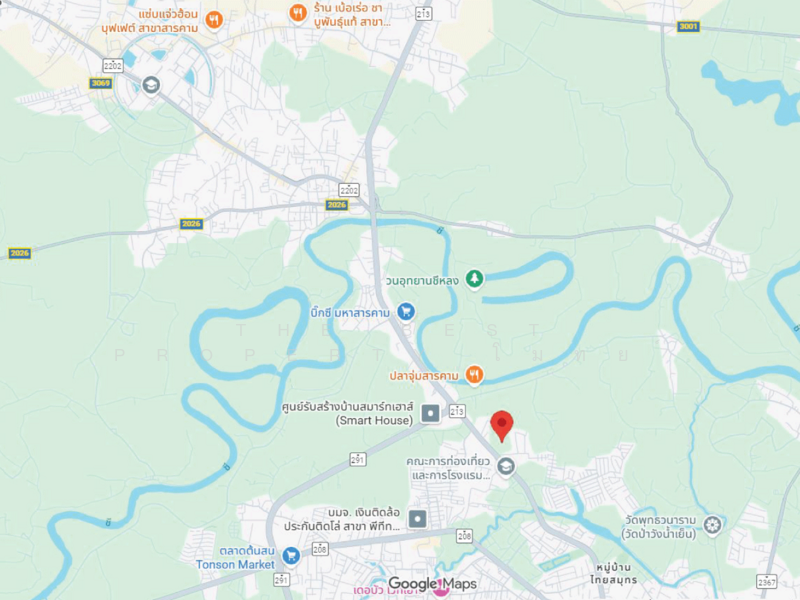Select the route 2367 road shield
This screenshot has height=600, width=800.
766,581
